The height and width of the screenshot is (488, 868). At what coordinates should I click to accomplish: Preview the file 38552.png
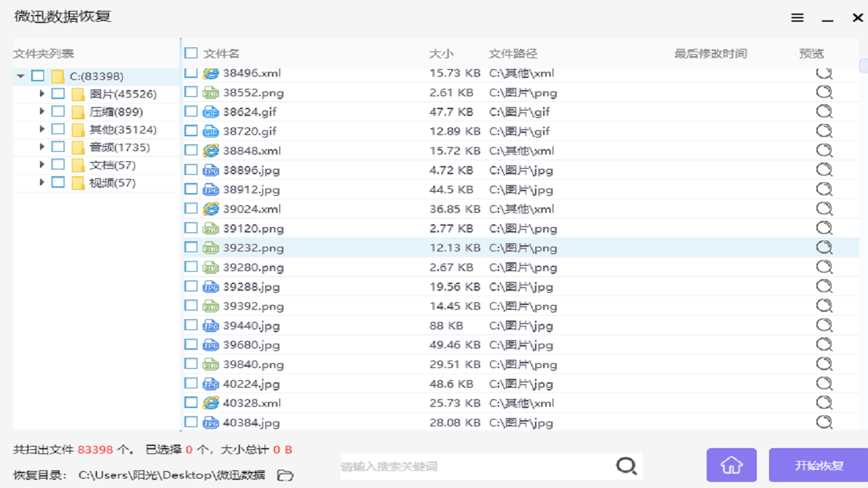click(823, 91)
